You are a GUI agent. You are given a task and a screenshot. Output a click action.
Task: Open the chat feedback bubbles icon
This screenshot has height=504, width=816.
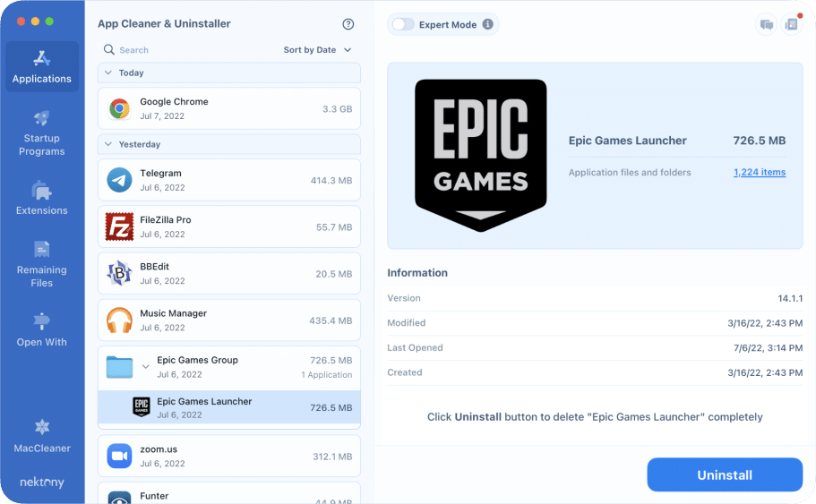point(766,24)
